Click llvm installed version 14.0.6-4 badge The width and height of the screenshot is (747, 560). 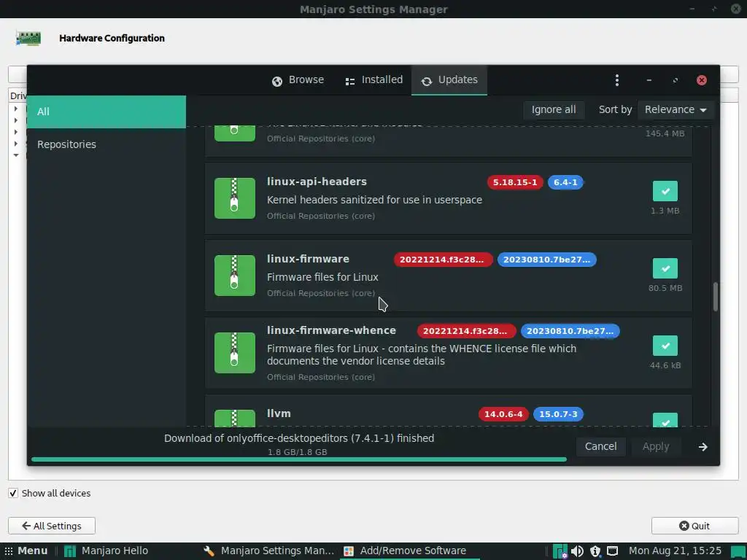503,414
